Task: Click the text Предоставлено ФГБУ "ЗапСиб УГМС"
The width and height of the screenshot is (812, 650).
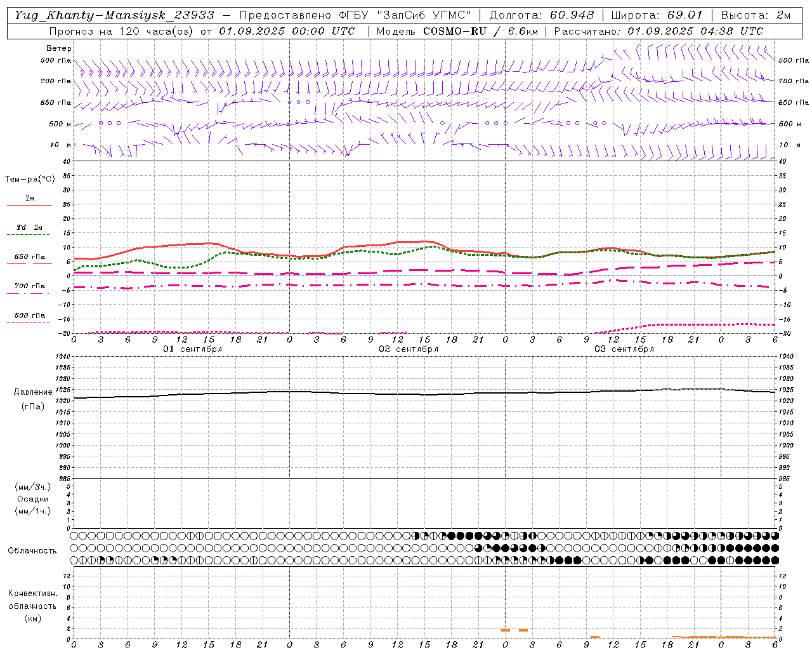Action: 355,15
